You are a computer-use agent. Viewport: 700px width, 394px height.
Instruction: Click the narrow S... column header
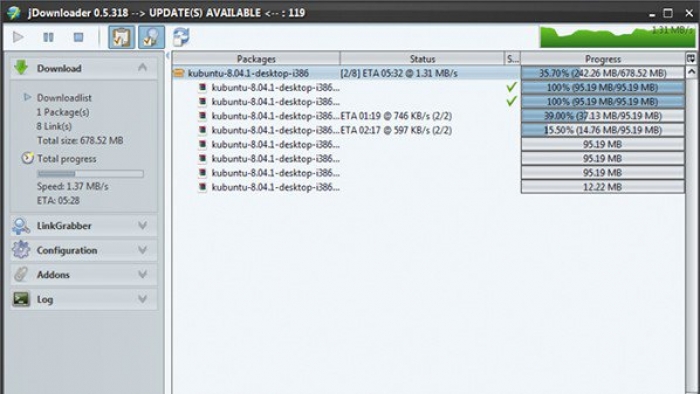512,59
